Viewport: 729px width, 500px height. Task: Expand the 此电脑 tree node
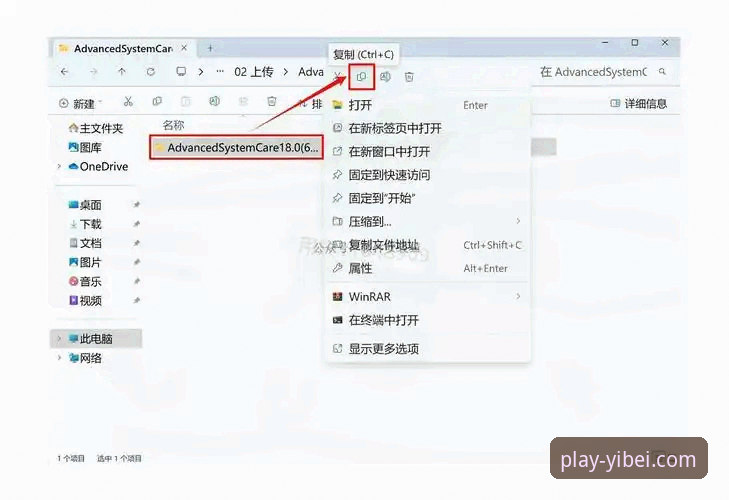click(59, 339)
